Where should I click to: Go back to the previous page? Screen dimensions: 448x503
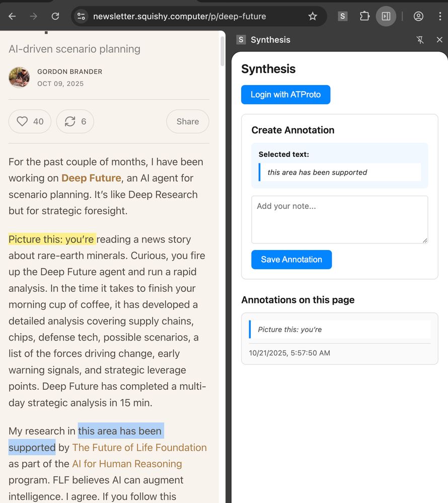tap(12, 16)
